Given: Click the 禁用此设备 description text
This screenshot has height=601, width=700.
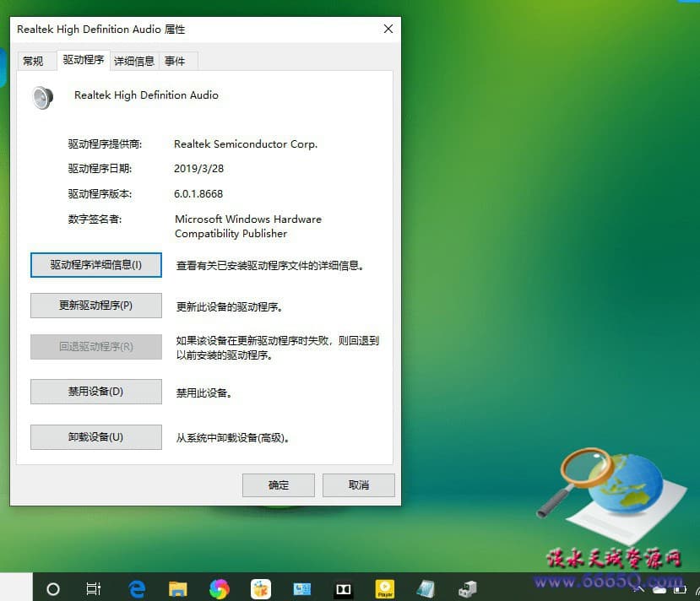Looking at the screenshot, I should pos(203,393).
